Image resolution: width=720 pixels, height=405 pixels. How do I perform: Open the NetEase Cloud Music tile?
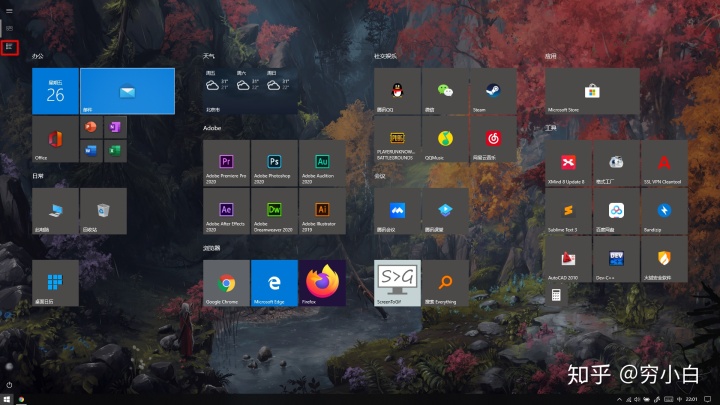point(493,139)
